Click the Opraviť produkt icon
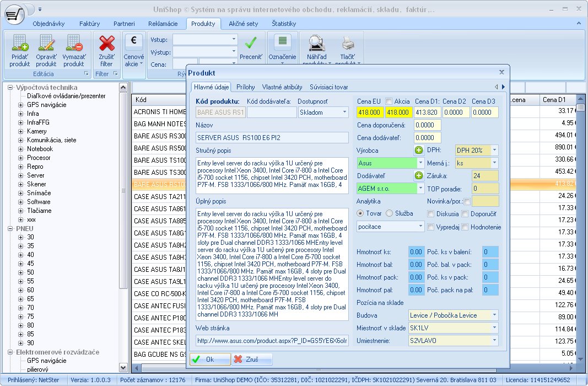The height and width of the screenshot is (386, 588). 46,42
